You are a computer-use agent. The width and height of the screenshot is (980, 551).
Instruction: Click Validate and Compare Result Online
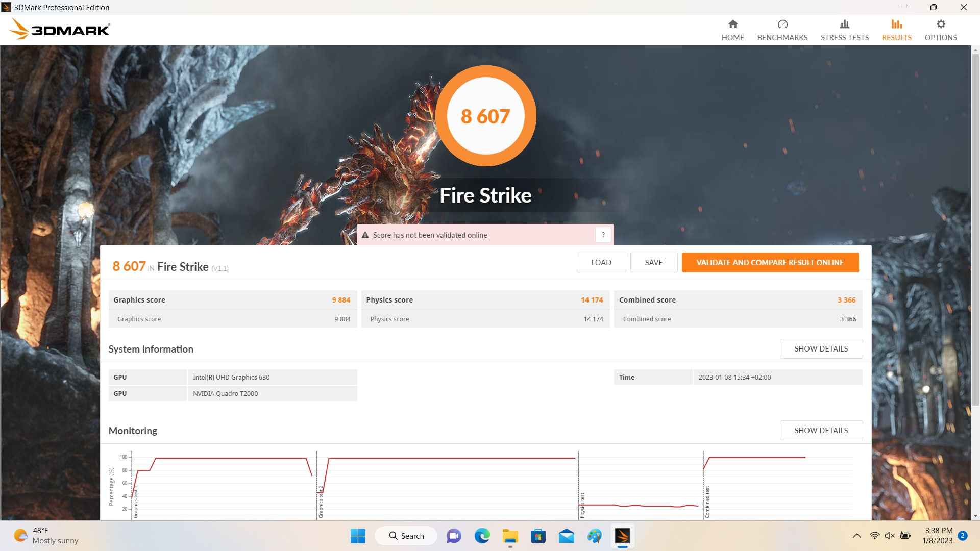tap(770, 263)
